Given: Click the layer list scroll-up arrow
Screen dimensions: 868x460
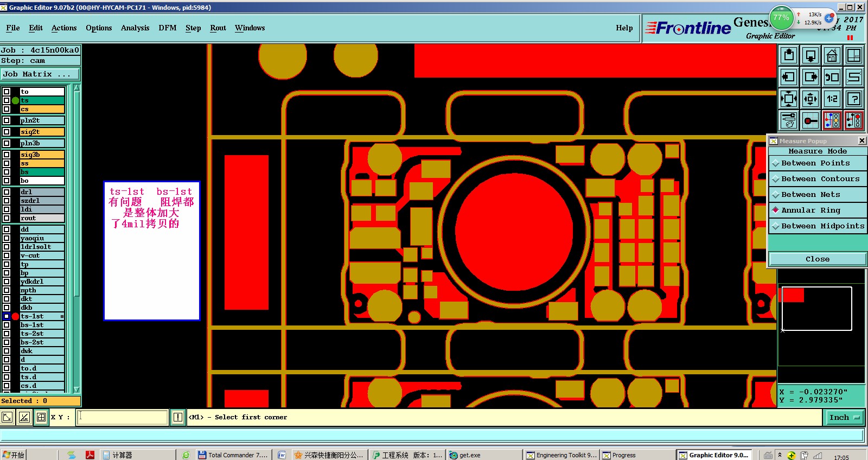Looking at the screenshot, I should [76, 88].
